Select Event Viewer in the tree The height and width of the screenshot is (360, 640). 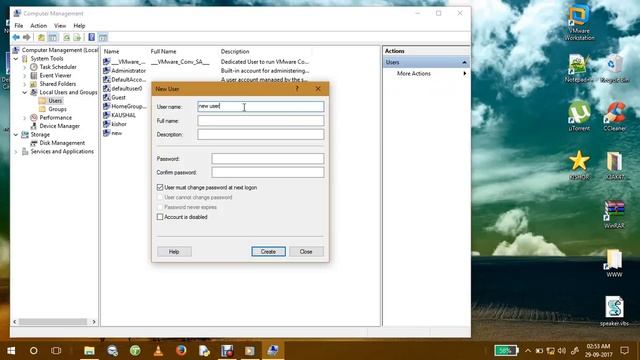[x=56, y=76]
